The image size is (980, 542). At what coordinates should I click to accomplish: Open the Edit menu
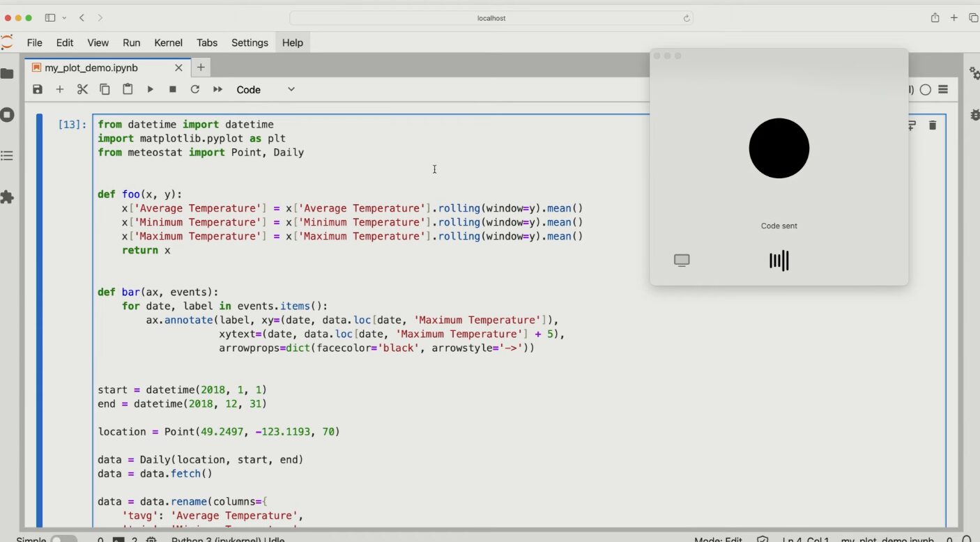point(65,42)
